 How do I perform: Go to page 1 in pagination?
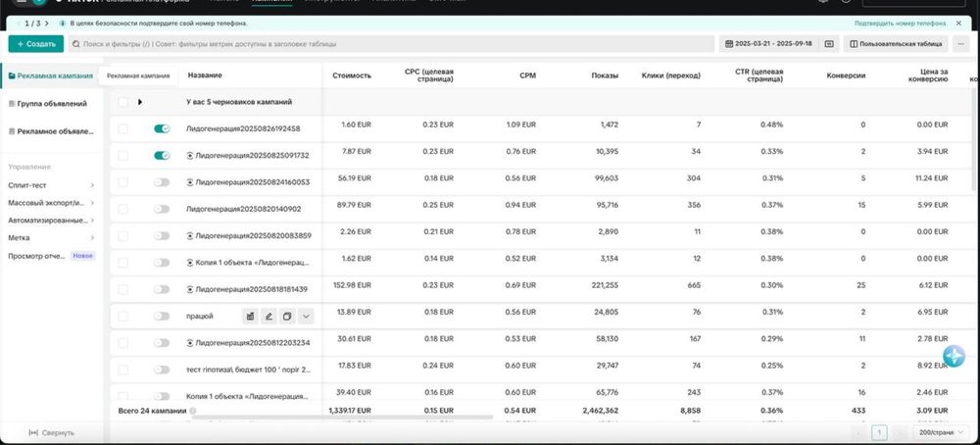point(879,432)
